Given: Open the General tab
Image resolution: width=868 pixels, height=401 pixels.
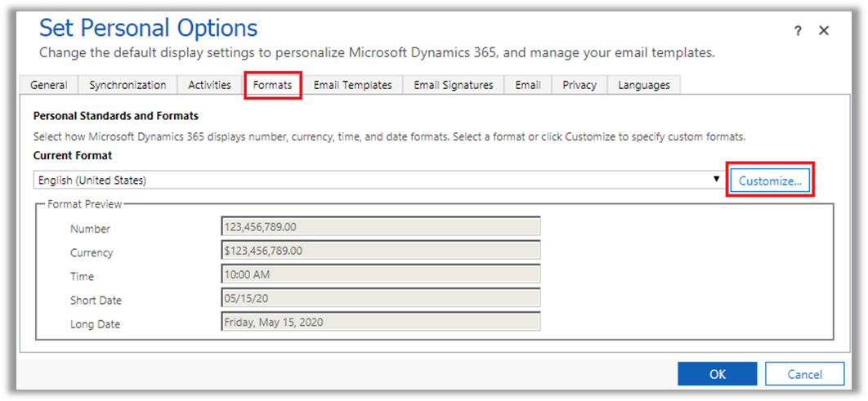Looking at the screenshot, I should (49, 85).
